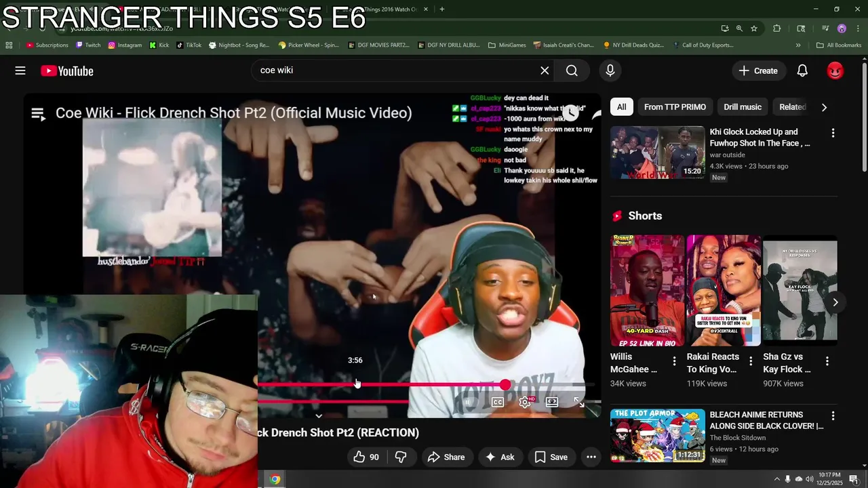Open options for 'BLEACH ANIME RETURNS' video
The width and height of the screenshot is (868, 488).
(833, 415)
